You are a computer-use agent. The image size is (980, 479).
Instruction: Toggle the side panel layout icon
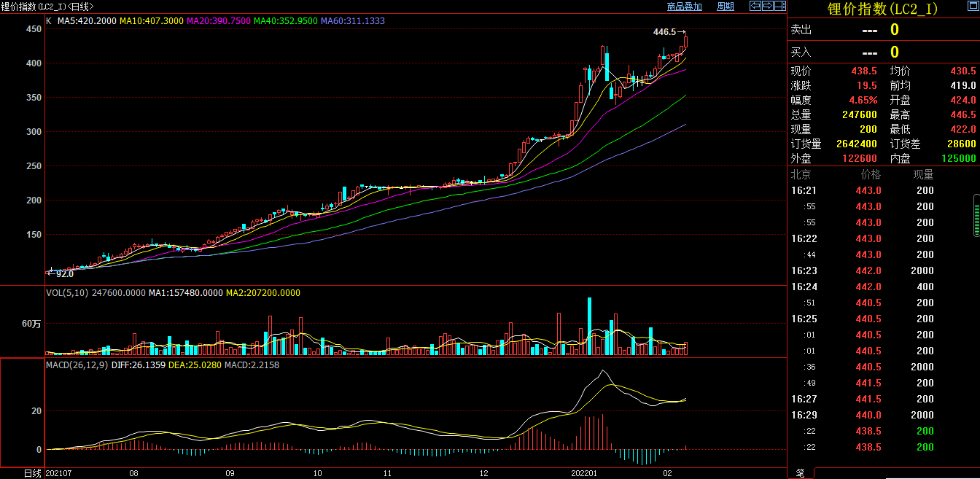click(780, 6)
